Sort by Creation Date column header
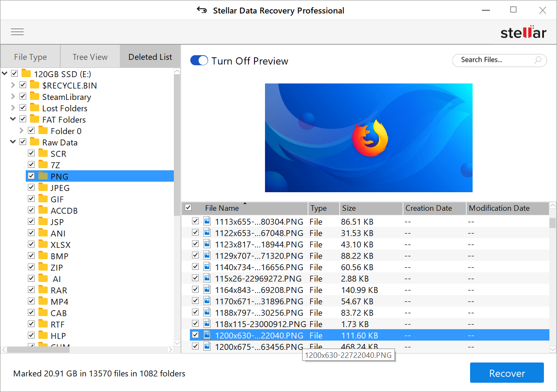This screenshot has height=392, width=557. [x=434, y=208]
